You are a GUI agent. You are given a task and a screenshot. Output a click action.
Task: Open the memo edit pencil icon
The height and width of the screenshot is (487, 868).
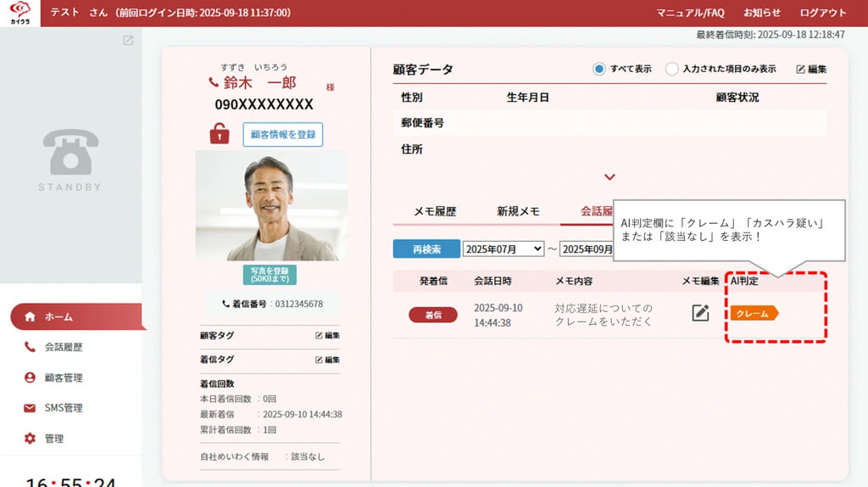click(x=700, y=313)
